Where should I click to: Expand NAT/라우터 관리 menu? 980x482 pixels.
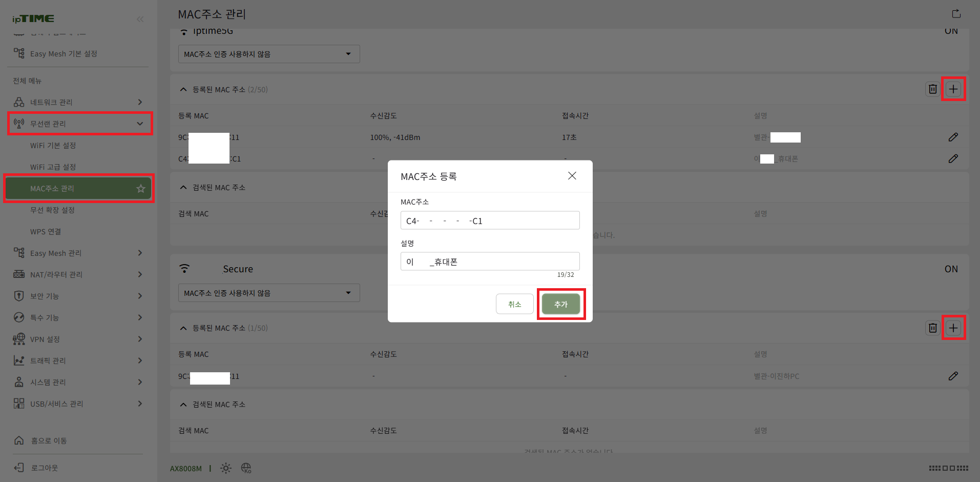tap(78, 274)
